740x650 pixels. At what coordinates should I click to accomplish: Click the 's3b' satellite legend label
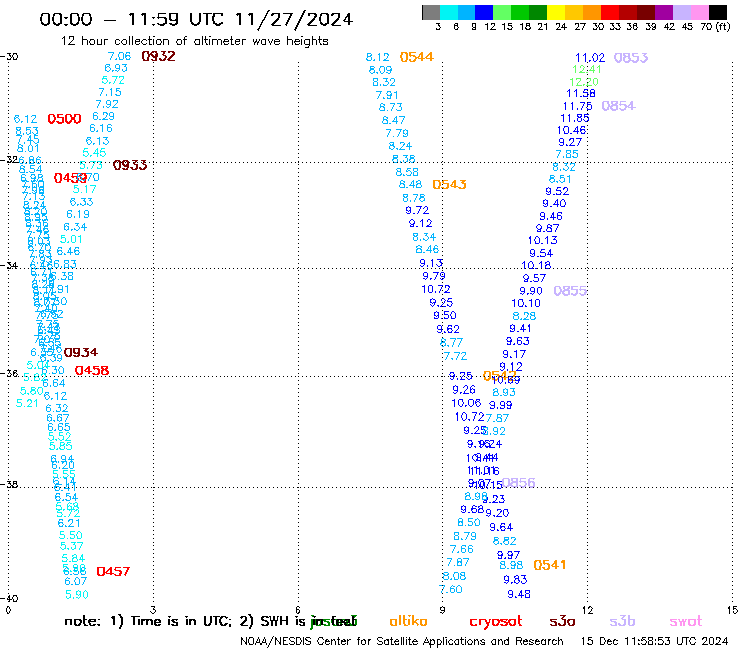point(622,621)
